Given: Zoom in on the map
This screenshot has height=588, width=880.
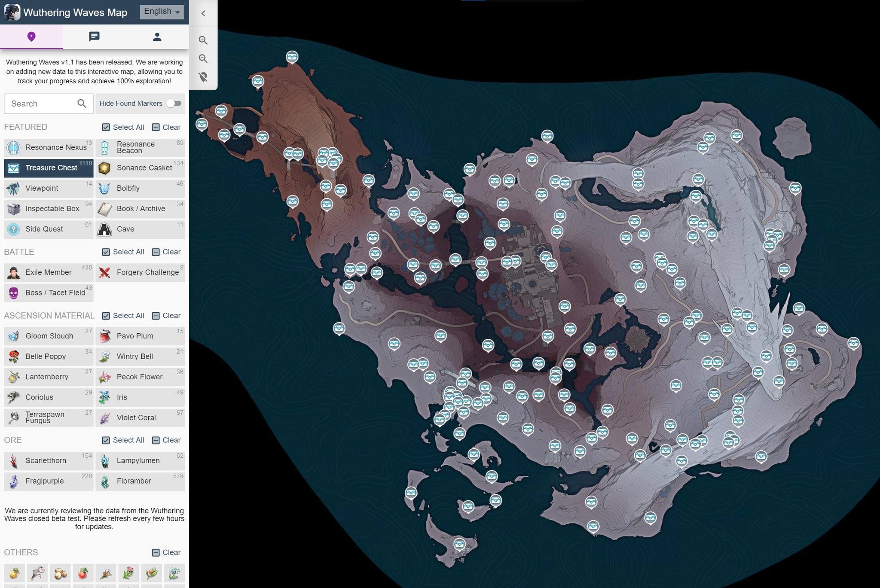Looking at the screenshot, I should pyautogui.click(x=203, y=40).
